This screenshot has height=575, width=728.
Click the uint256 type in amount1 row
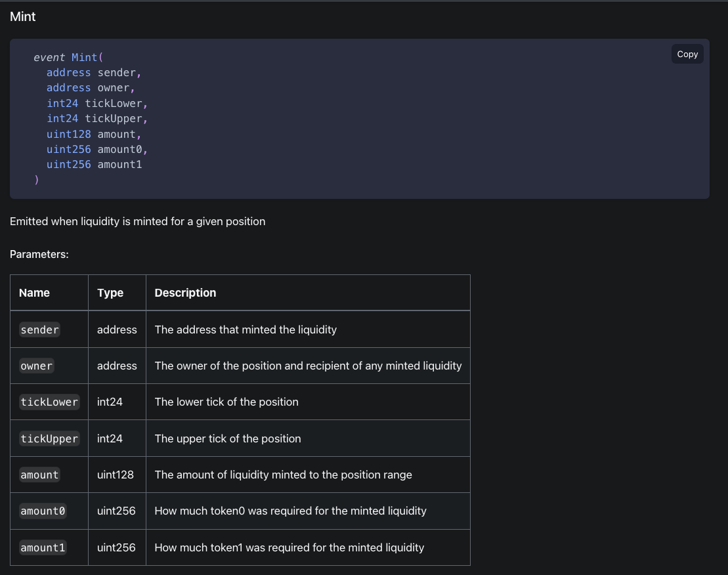116,547
